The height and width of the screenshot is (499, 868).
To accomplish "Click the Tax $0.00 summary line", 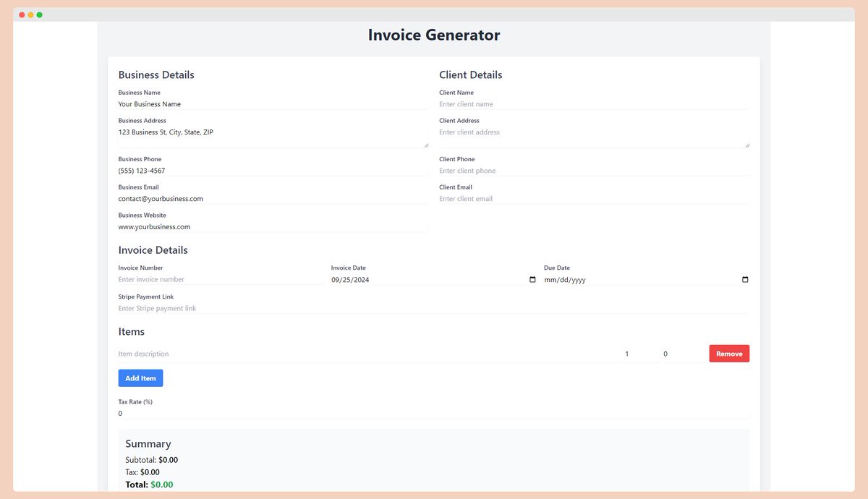I will (142, 472).
